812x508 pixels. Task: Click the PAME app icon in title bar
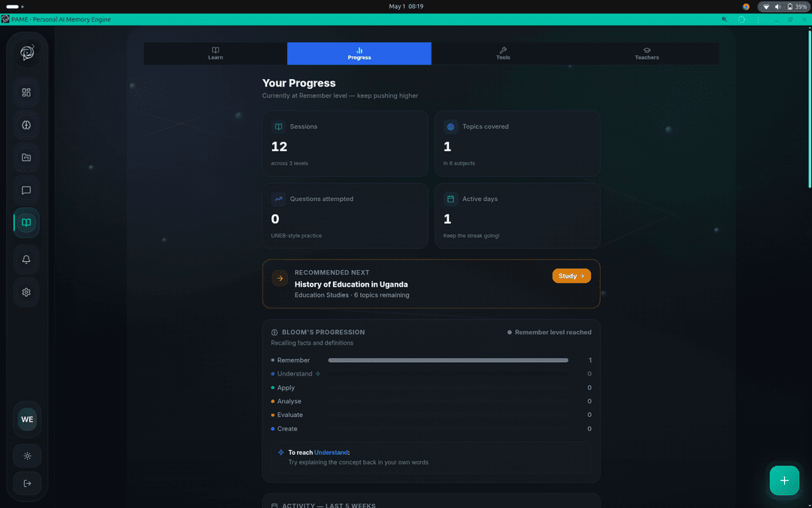pyautogui.click(x=5, y=19)
